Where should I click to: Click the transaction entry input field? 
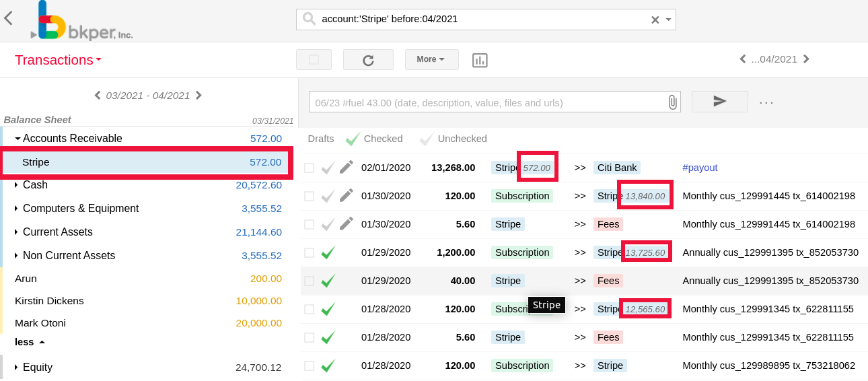(488, 102)
